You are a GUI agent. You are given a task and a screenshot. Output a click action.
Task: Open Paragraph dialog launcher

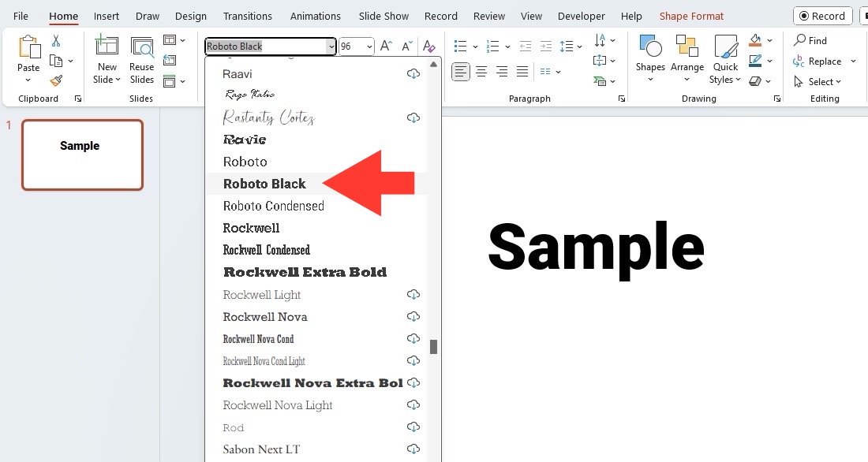(x=622, y=99)
